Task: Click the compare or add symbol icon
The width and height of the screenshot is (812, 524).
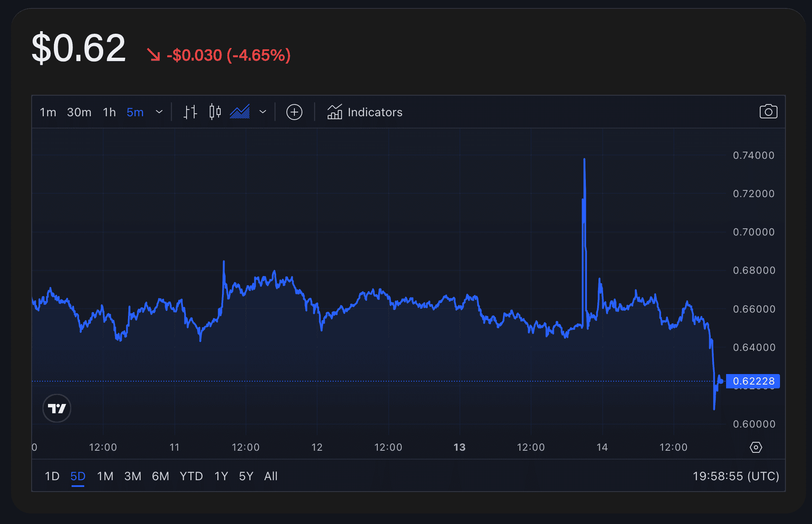Action: click(294, 112)
